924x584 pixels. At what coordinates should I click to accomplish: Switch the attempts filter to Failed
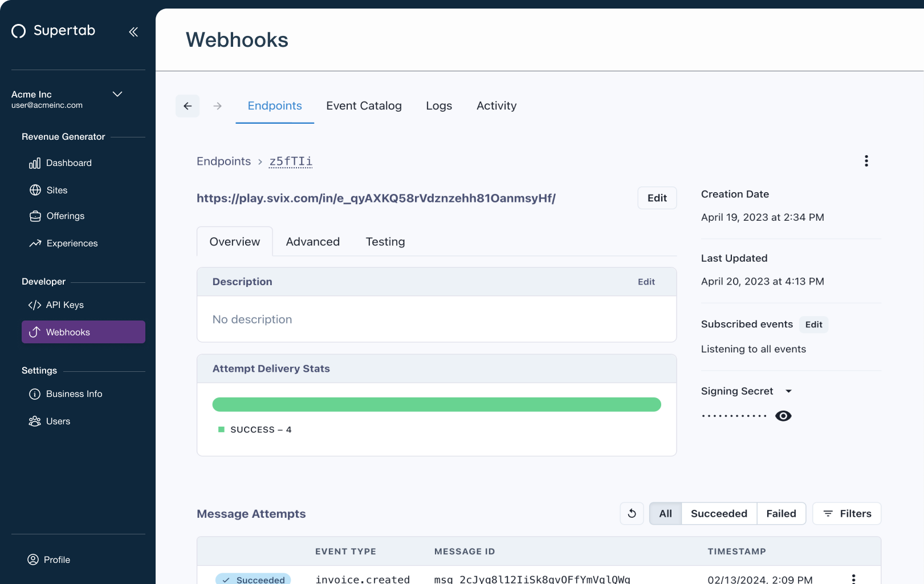click(x=781, y=513)
